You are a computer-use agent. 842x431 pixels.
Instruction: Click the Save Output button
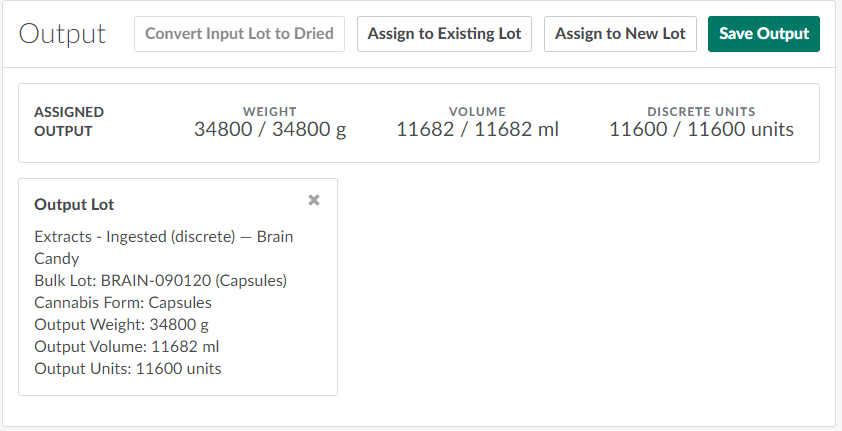tap(764, 34)
